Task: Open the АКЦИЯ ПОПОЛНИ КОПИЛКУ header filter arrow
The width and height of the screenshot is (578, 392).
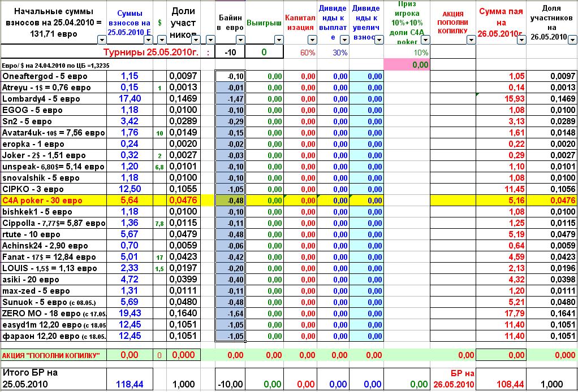Action: 471,40
